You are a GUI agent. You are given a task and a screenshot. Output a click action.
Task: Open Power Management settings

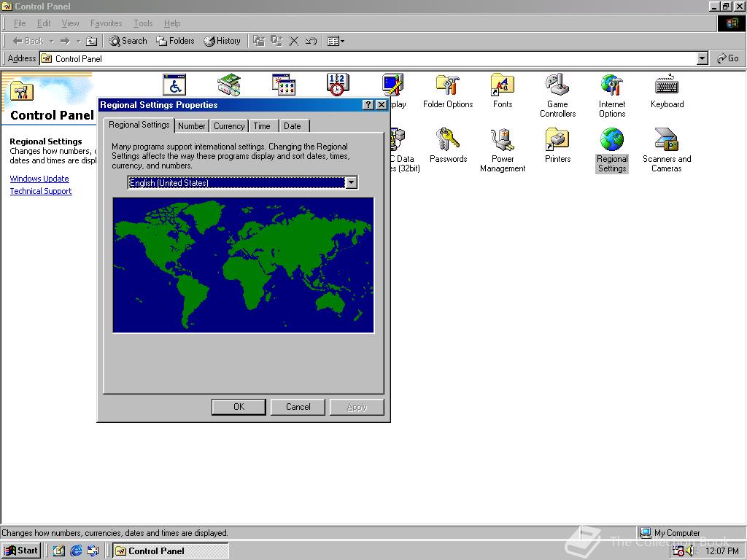pyautogui.click(x=502, y=140)
